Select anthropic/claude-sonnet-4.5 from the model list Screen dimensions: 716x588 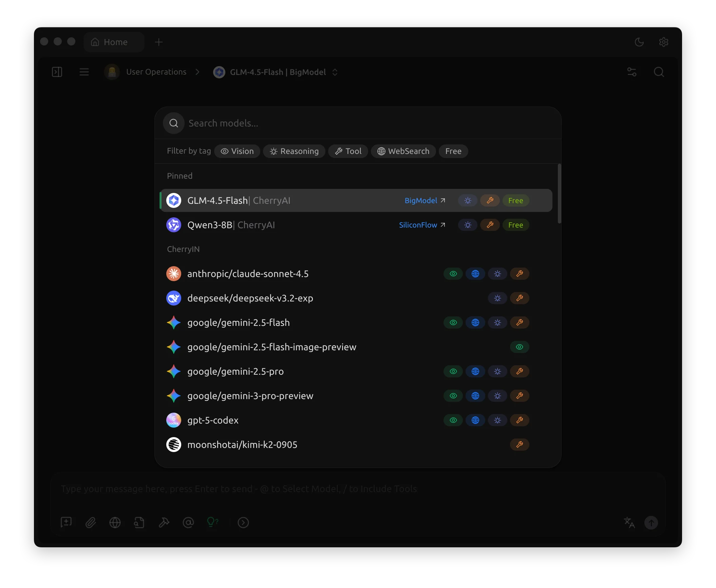tap(248, 274)
